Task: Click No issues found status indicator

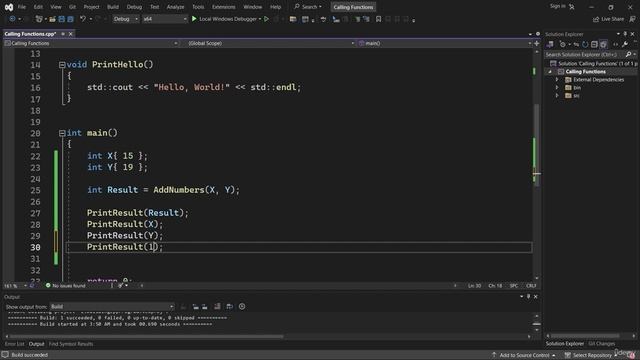Action: coord(65,286)
